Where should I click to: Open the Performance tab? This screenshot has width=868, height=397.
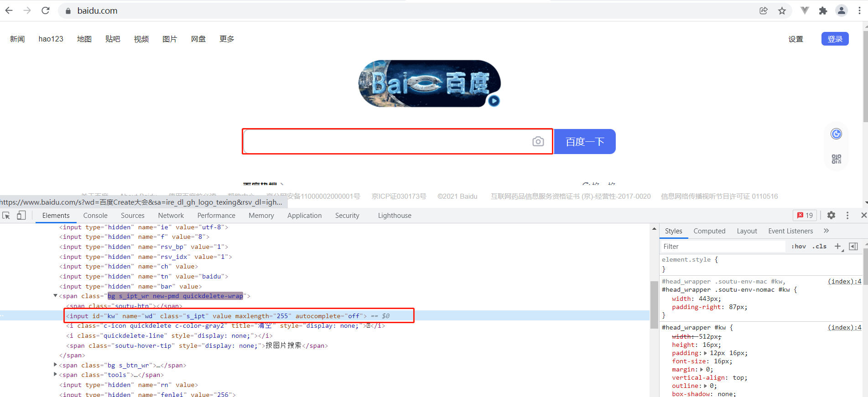(x=216, y=216)
